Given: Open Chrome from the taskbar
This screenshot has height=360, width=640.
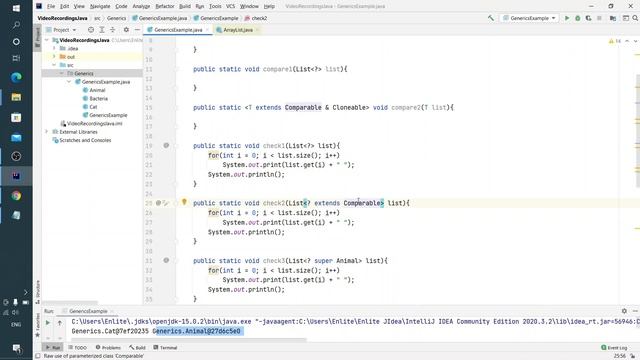Looking at the screenshot, I should [x=16, y=196].
